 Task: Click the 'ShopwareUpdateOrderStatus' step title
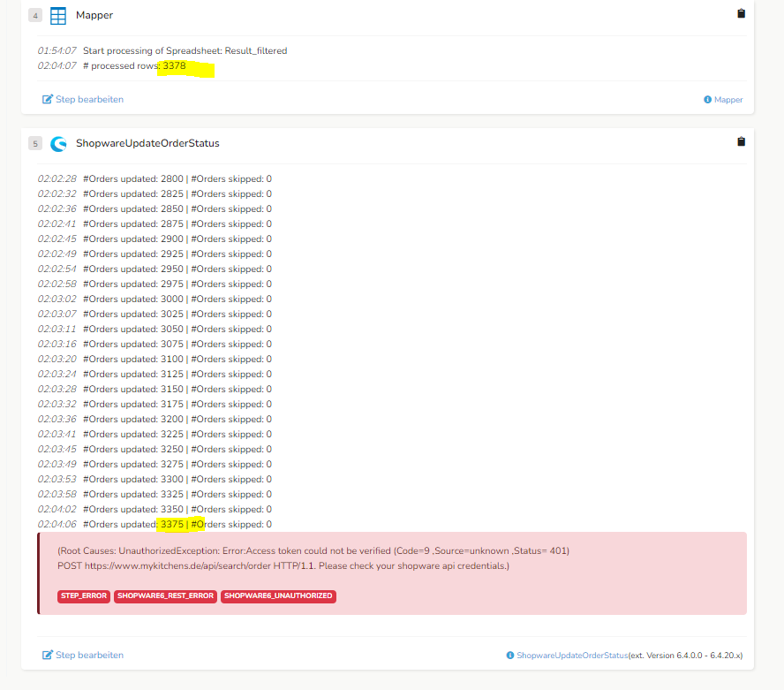coord(147,143)
